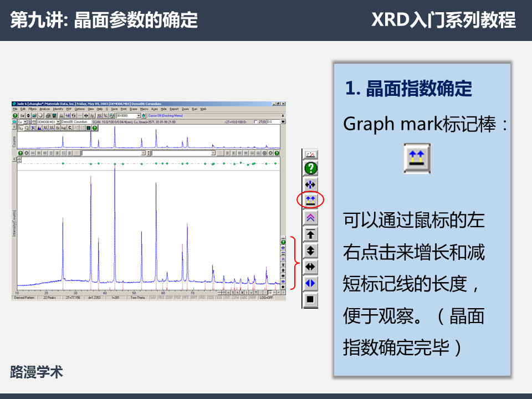Screen dimensions: 532x399
Task: Click the green help icon in the floating toolbar
Action: click(95, 128)
